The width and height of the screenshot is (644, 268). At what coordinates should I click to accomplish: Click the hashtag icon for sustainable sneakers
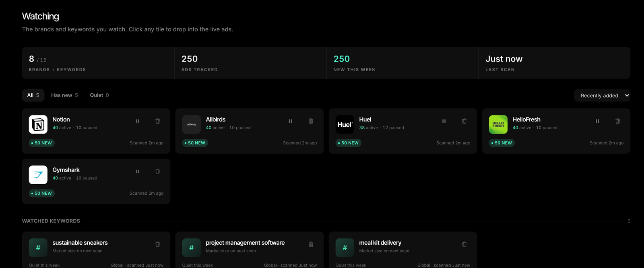(x=38, y=248)
